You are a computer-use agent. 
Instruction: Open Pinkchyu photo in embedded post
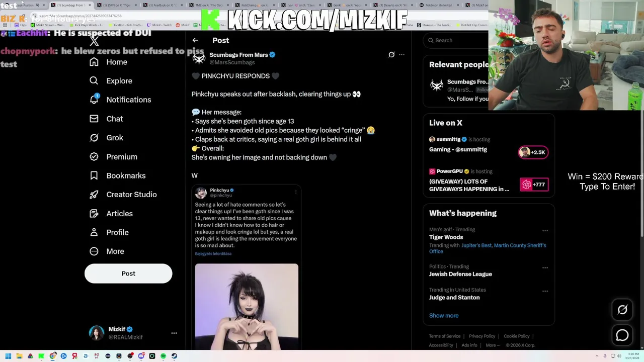247,306
